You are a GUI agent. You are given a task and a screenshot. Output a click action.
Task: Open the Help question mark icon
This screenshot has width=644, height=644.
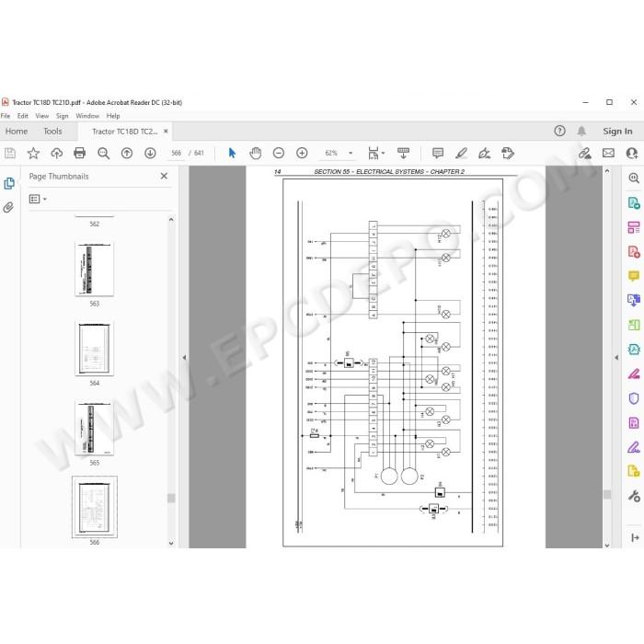559,131
